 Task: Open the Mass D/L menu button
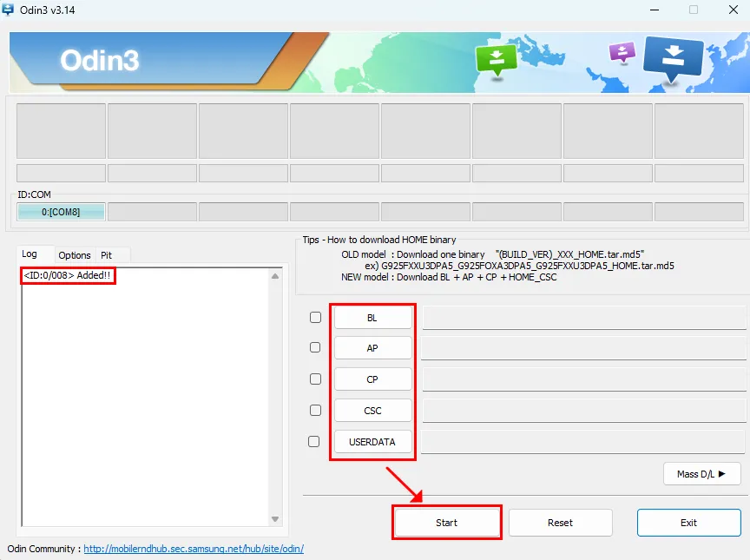tap(701, 474)
